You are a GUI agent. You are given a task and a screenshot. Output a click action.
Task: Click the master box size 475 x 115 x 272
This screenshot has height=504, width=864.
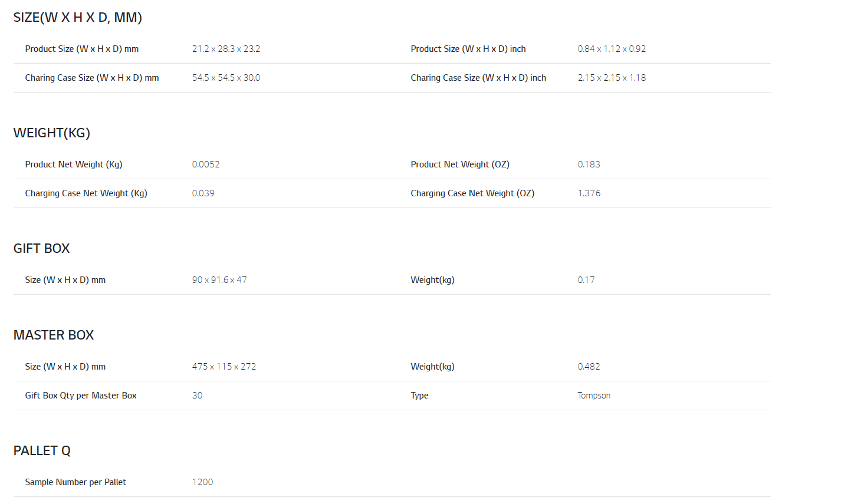pyautogui.click(x=224, y=367)
